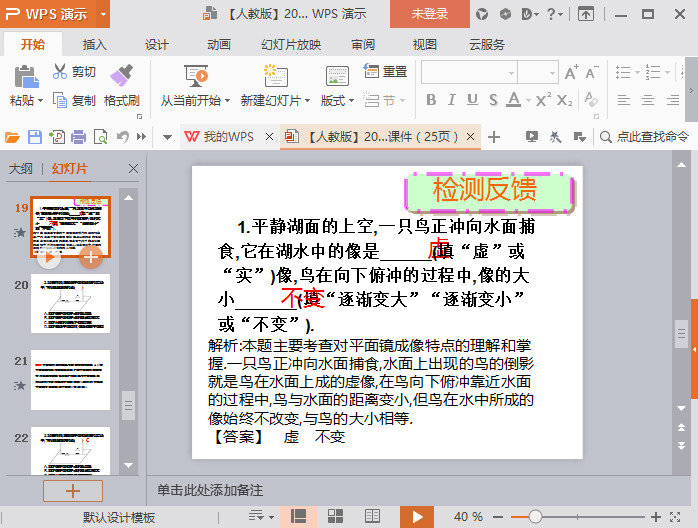Switch to slide sorter grid view
This screenshot has width=698, height=528.
pos(335,516)
